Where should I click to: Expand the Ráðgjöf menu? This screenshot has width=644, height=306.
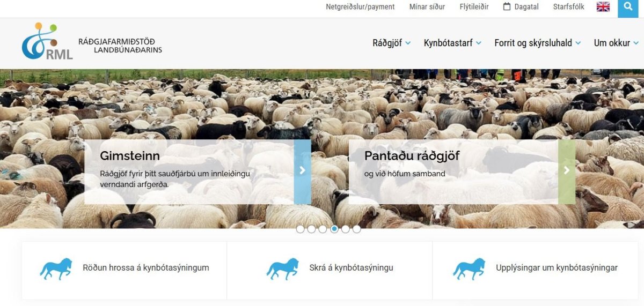click(x=392, y=43)
